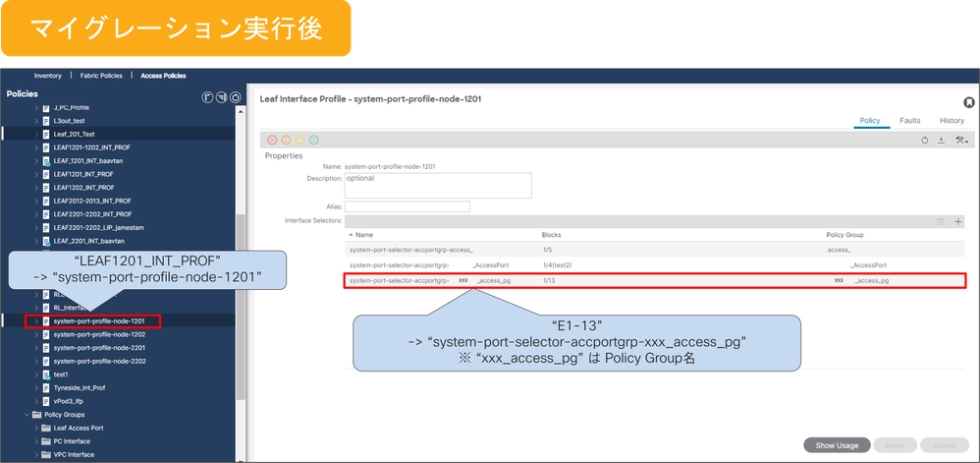Select the selector row with block 1/5
Image resolution: width=980 pixels, height=463 pixels.
(654, 249)
